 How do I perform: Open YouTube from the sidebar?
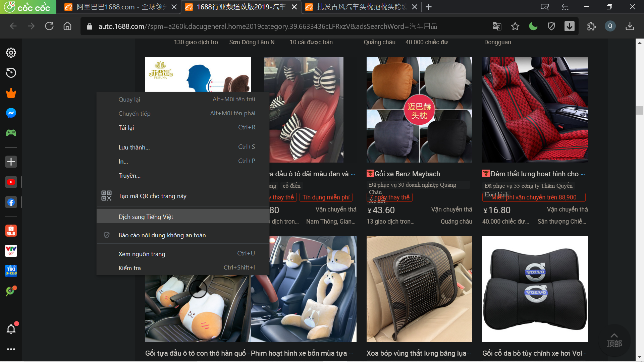pyautogui.click(x=11, y=182)
